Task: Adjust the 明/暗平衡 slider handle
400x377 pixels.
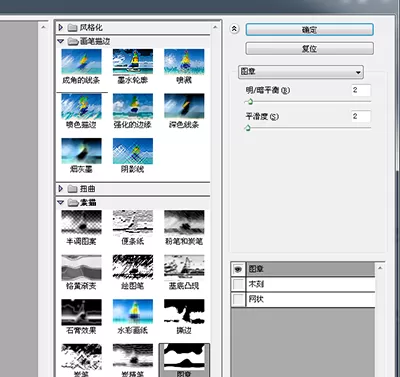Action: pos(250,102)
